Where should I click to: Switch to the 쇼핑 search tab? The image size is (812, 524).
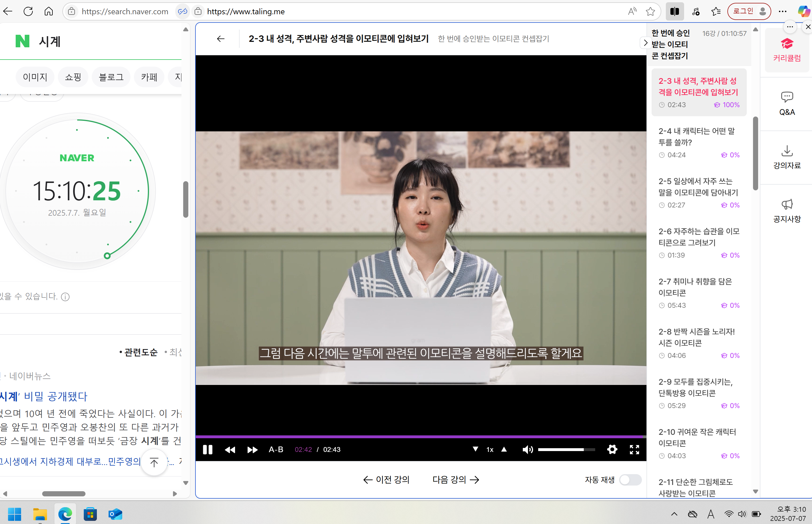pyautogui.click(x=73, y=77)
